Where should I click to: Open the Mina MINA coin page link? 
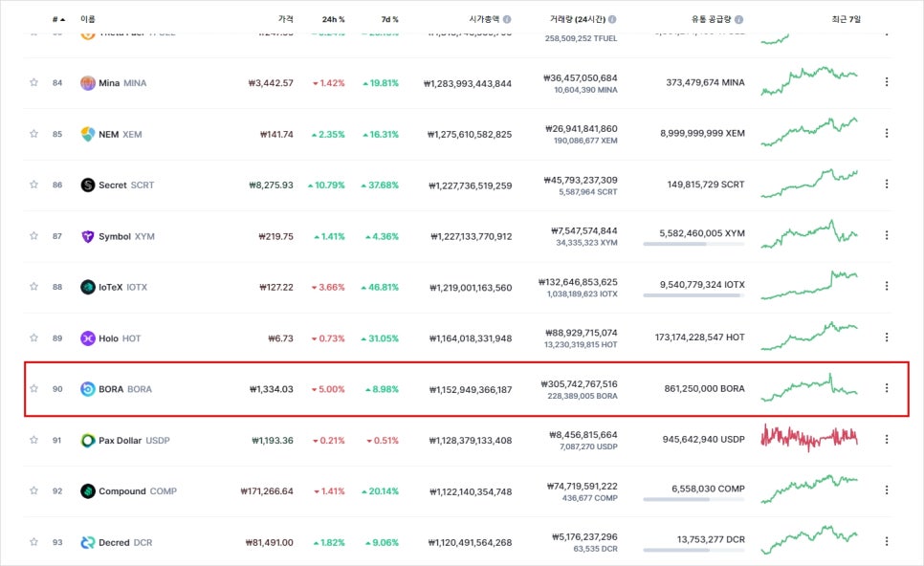122,83
